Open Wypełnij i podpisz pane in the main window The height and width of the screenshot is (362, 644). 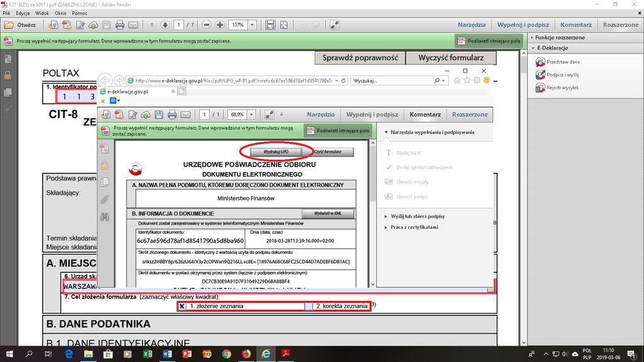[x=523, y=25]
